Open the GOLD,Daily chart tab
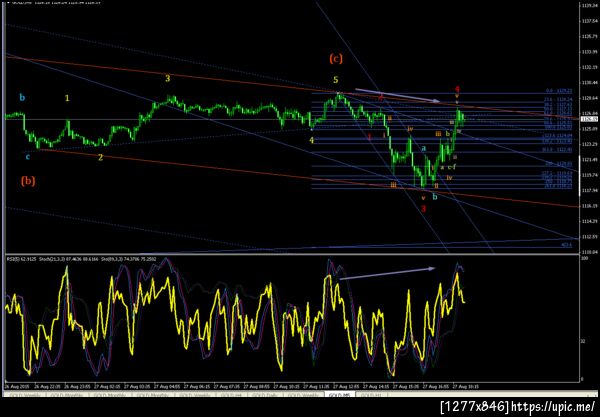Image resolution: width=600 pixels, height=417 pixels. (x=265, y=395)
